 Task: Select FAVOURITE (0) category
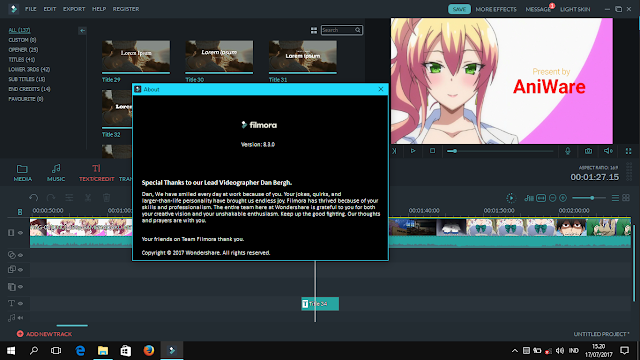click(26, 99)
